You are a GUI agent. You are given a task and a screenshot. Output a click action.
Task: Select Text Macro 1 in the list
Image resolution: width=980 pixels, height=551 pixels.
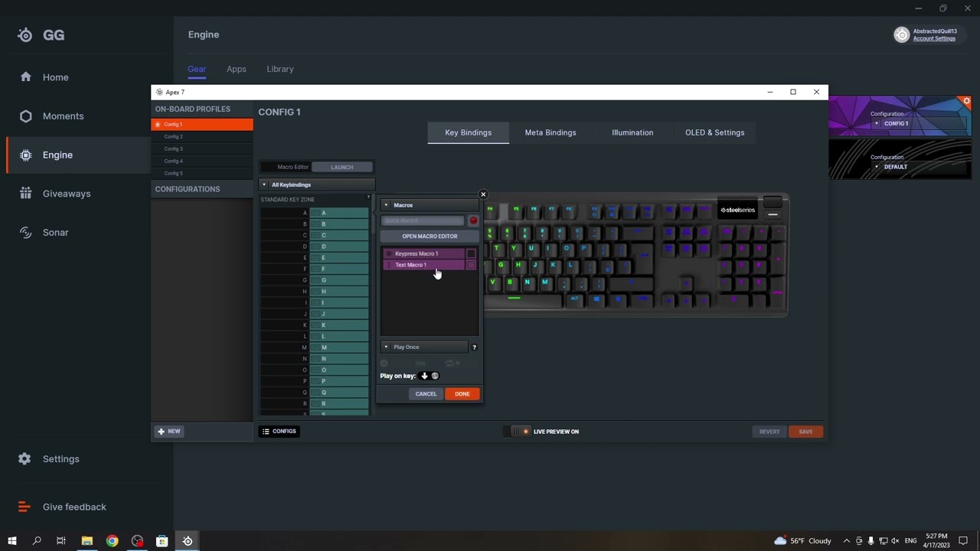(x=424, y=265)
